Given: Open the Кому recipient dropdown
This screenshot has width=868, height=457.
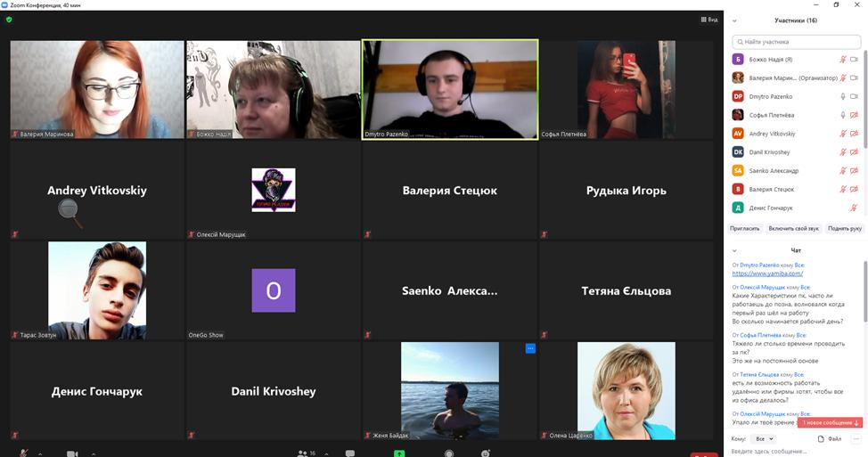Looking at the screenshot, I should pyautogui.click(x=765, y=439).
